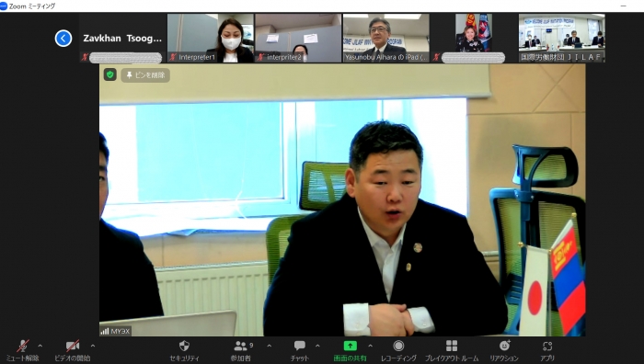644x364 pixels.
Task: Expand audio options arrow beside mute
Action: click(40, 346)
